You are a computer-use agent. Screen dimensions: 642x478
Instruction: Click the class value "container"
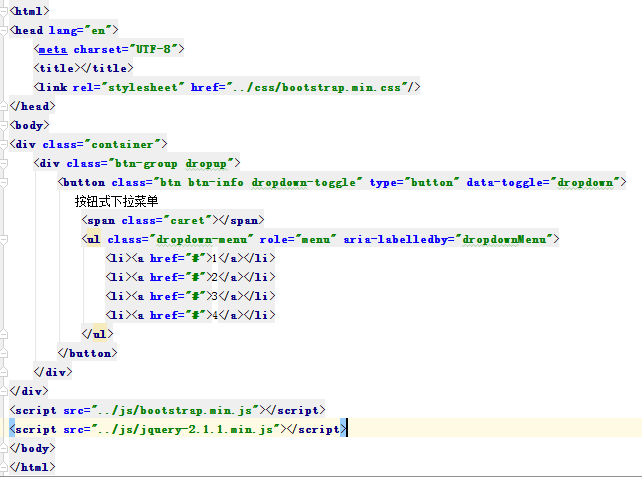(x=122, y=145)
